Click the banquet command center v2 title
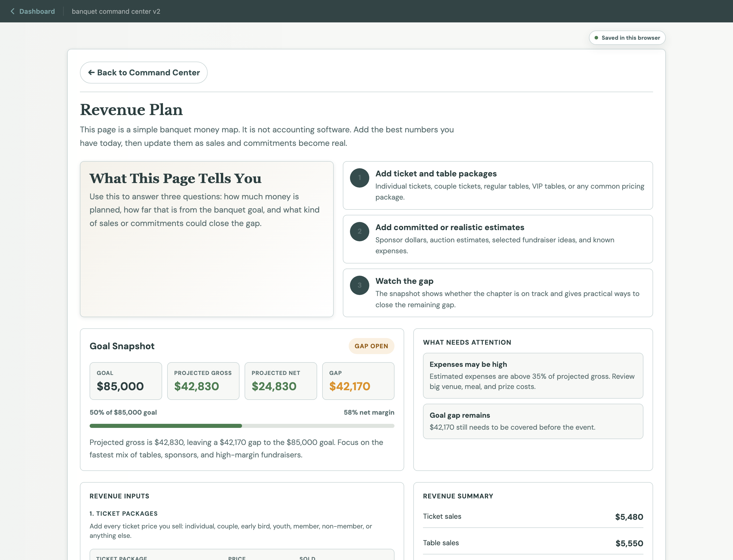This screenshot has height=560, width=733. pyautogui.click(x=116, y=11)
